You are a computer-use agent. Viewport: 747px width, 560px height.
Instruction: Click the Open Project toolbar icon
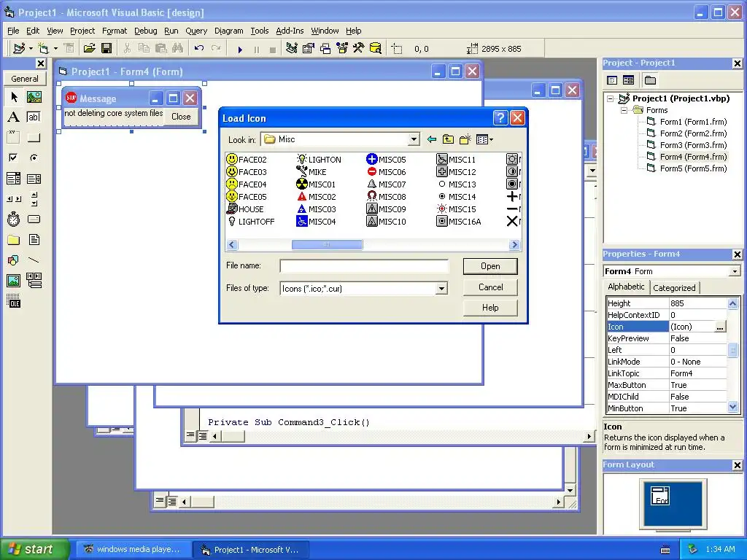(89, 48)
